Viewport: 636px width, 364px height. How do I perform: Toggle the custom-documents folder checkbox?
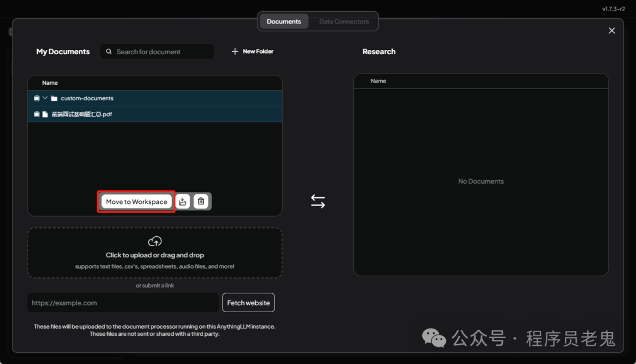(x=37, y=98)
